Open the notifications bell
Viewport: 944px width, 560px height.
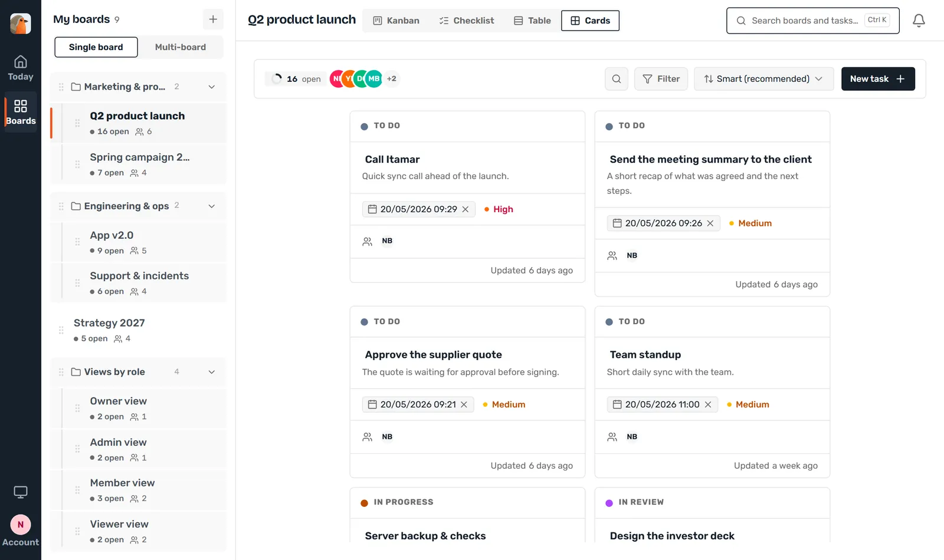(919, 21)
